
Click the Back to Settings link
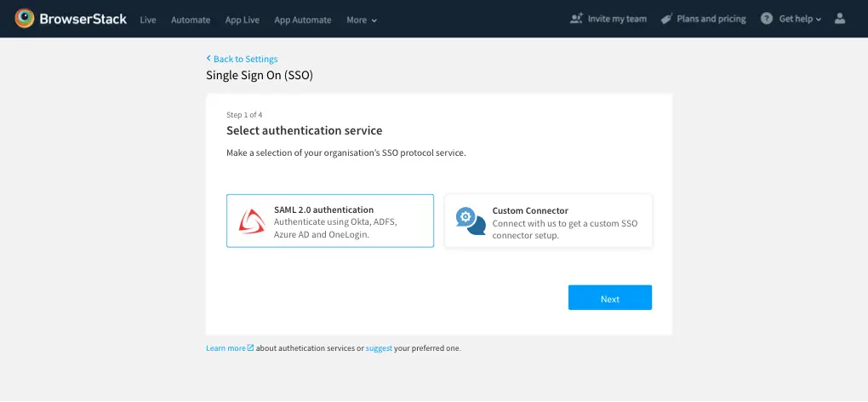pos(243,59)
